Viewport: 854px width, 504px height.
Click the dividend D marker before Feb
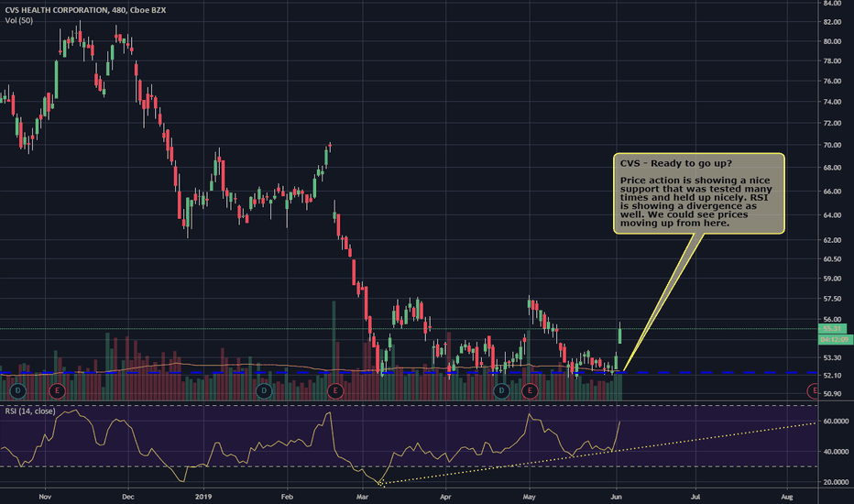click(x=264, y=390)
